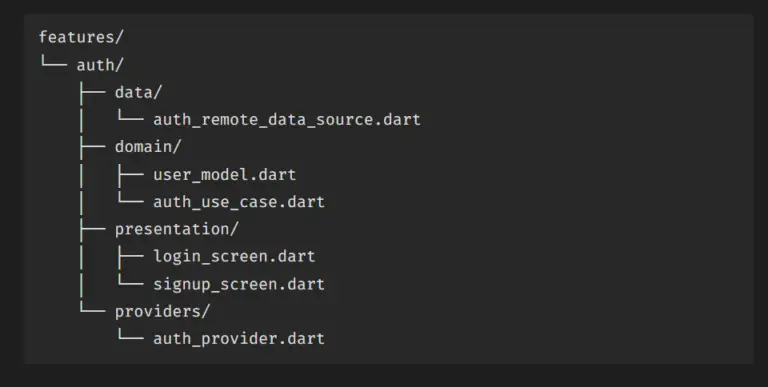Click corner connector before auth_provider.dart
The height and width of the screenshot is (387, 768).
click(x=130, y=336)
